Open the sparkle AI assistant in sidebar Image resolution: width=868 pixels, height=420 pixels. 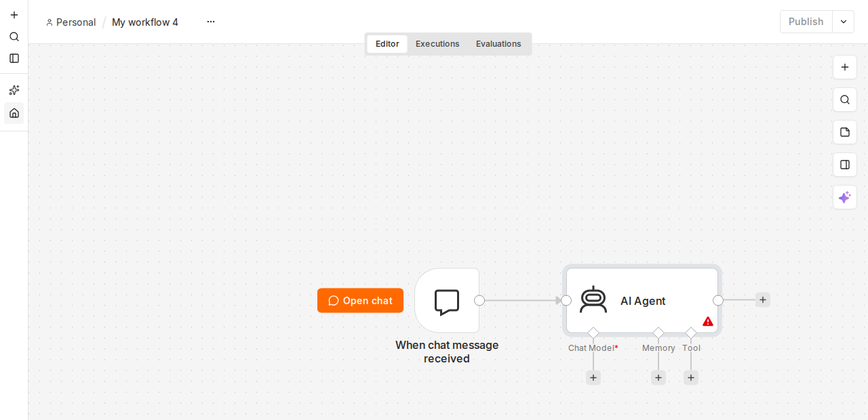click(14, 90)
